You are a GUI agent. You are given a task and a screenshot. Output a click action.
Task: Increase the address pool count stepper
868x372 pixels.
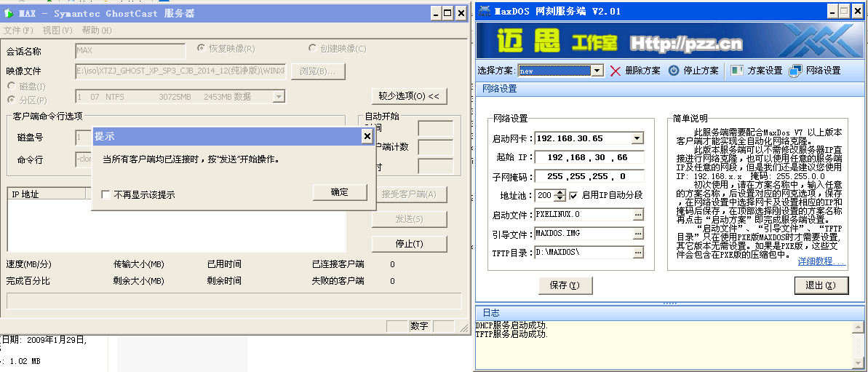pyautogui.click(x=559, y=192)
